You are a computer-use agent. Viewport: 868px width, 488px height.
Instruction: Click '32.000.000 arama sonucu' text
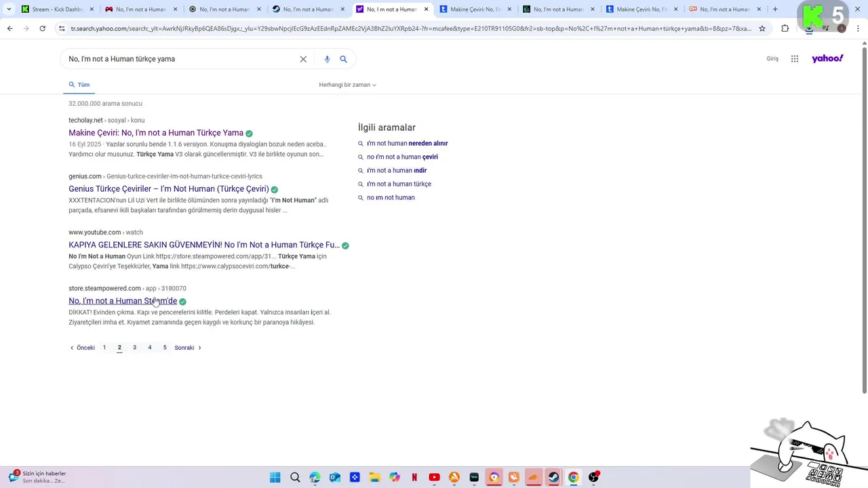[105, 104]
